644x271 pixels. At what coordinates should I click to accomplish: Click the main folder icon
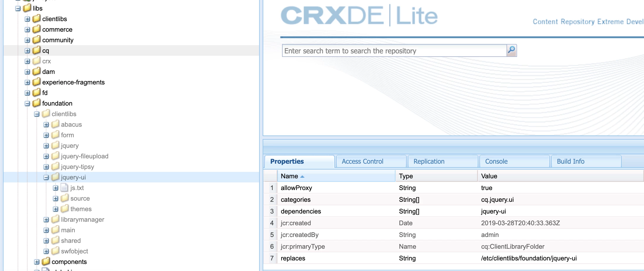[x=55, y=230]
